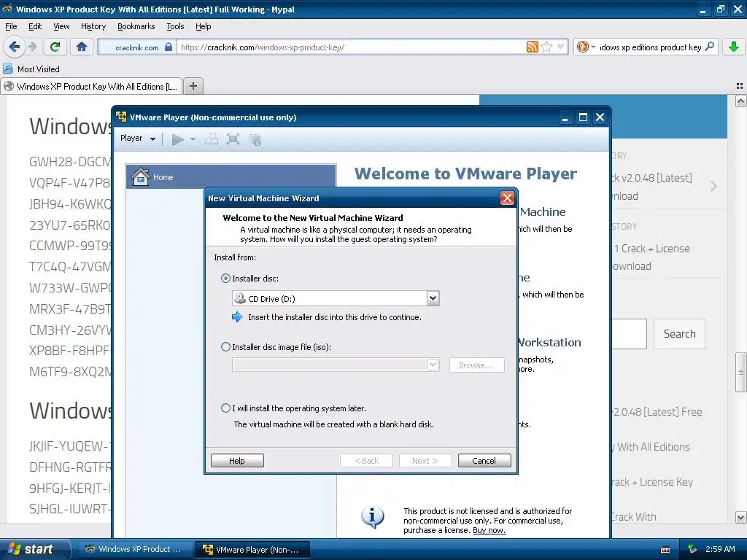Open the search engine selector arrow
The image size is (747, 560).
pyautogui.click(x=593, y=47)
